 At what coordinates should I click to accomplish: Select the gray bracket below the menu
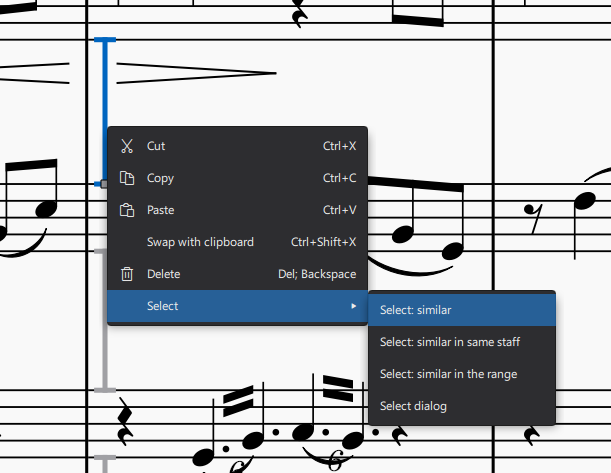(105, 357)
